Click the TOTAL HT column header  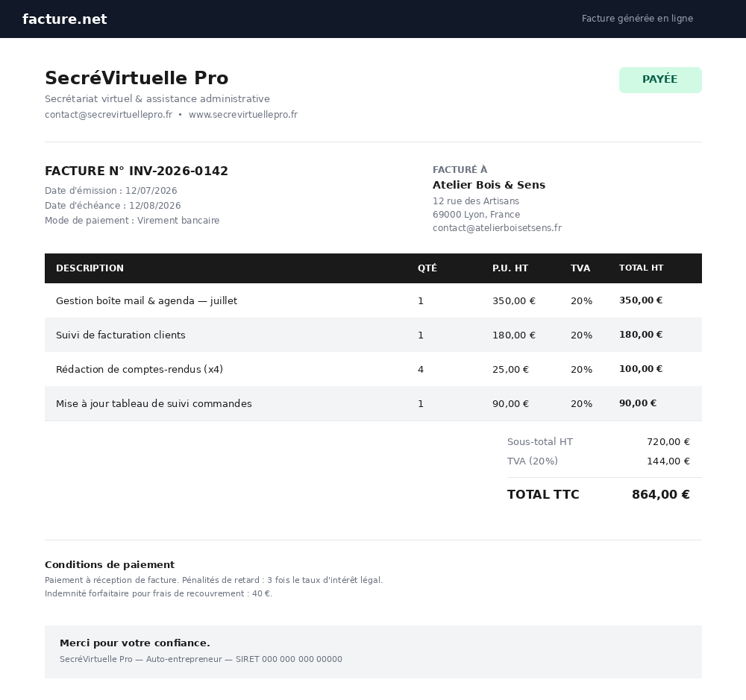click(641, 268)
